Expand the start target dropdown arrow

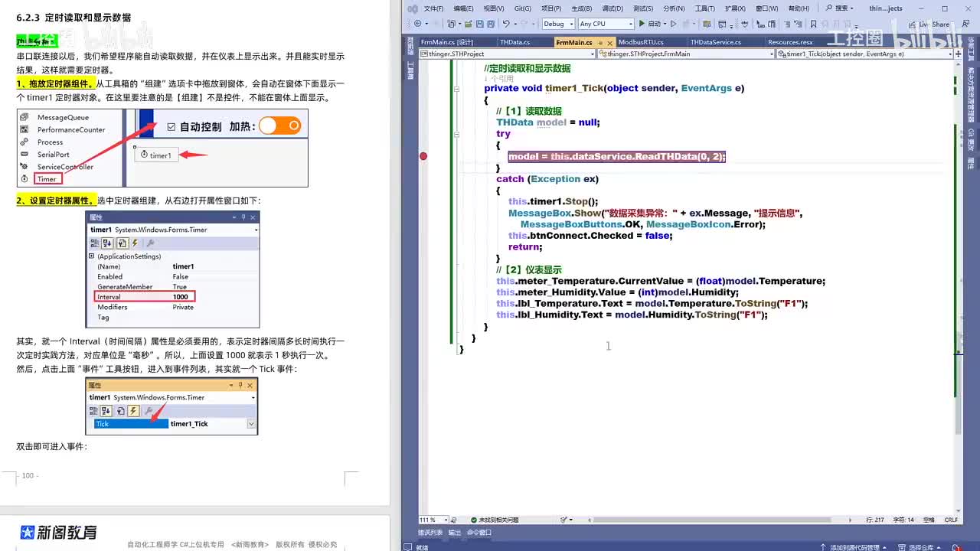pos(664,24)
